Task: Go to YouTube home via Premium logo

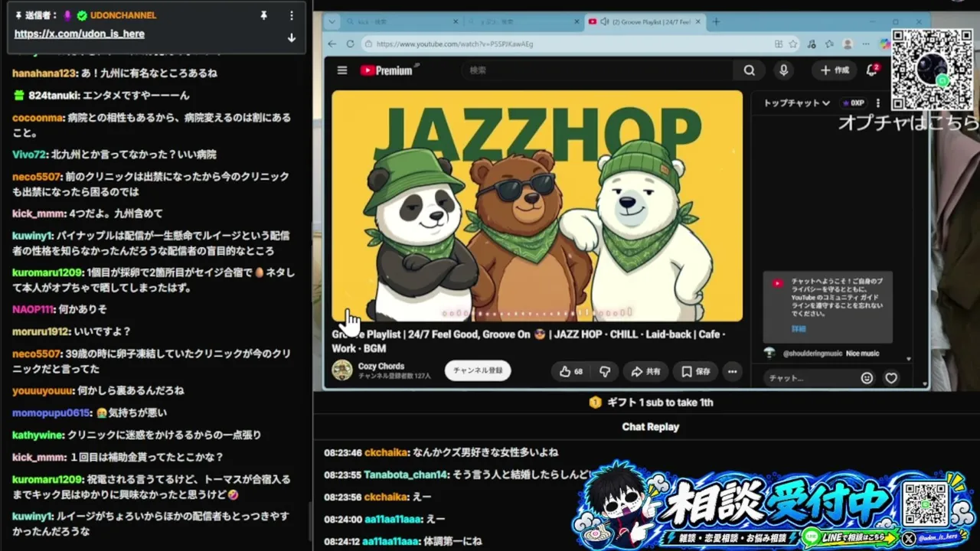Action: [x=387, y=70]
